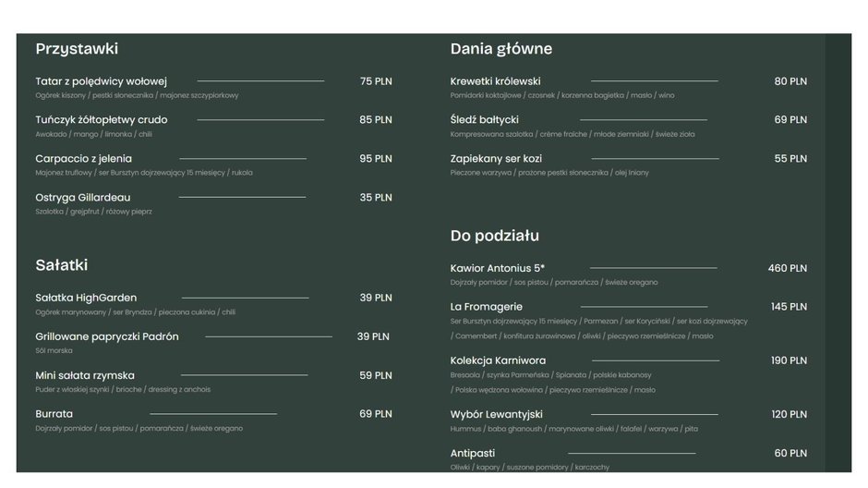The width and height of the screenshot is (868, 488).
Task: Click Śledź bałtycki menu item
Action: (x=485, y=120)
